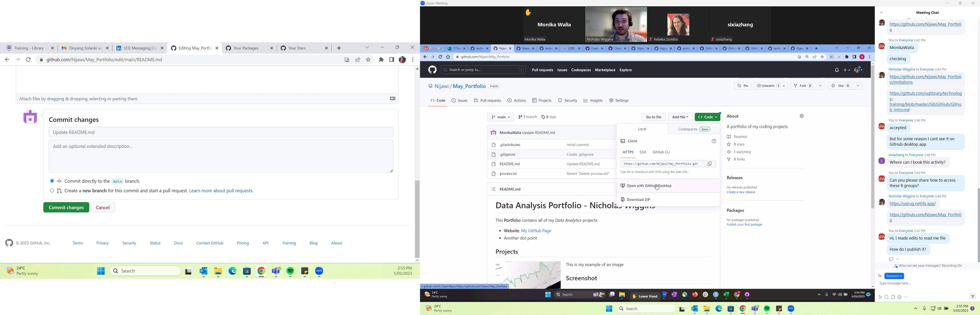Select SSH clone tab
The height and width of the screenshot is (315, 980).
click(643, 152)
